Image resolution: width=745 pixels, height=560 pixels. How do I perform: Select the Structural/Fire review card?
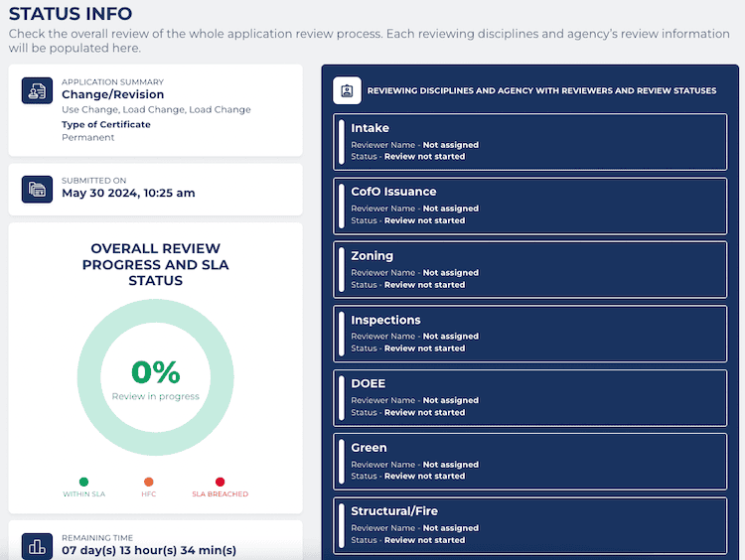click(529, 525)
